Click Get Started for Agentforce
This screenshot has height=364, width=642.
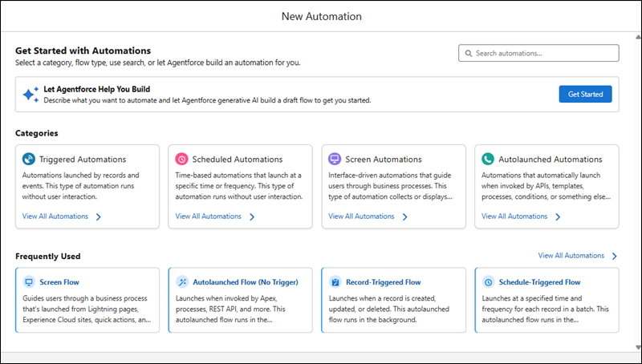(585, 94)
